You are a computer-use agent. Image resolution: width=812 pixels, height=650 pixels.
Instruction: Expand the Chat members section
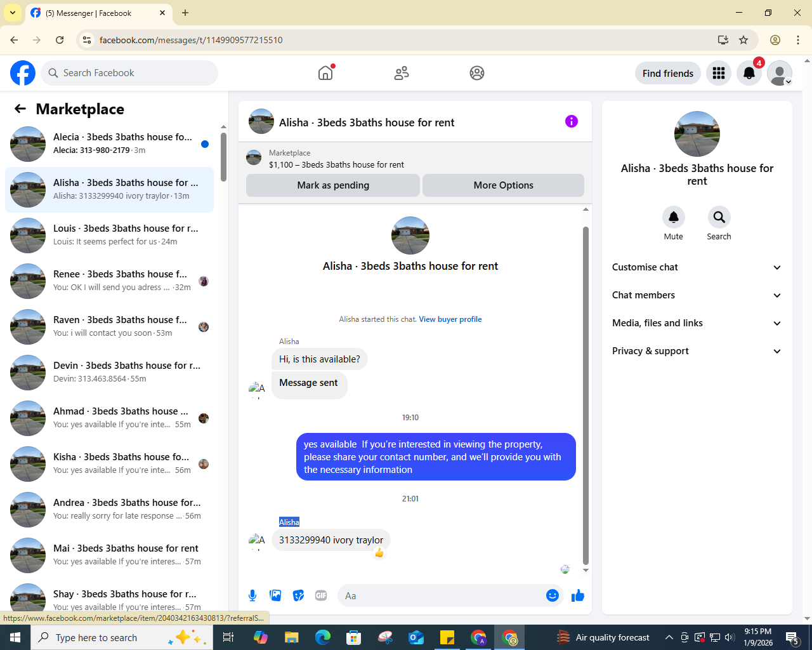tap(697, 295)
